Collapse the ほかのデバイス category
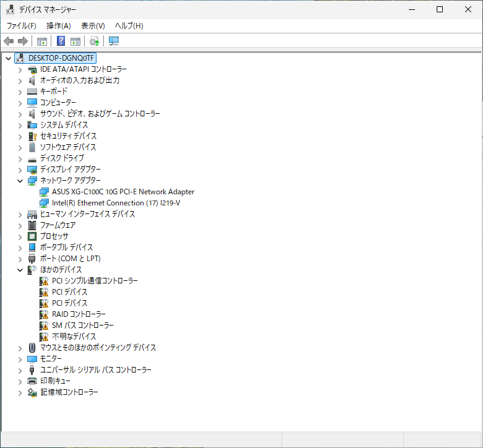Image resolution: width=483 pixels, height=448 pixels. coord(20,270)
